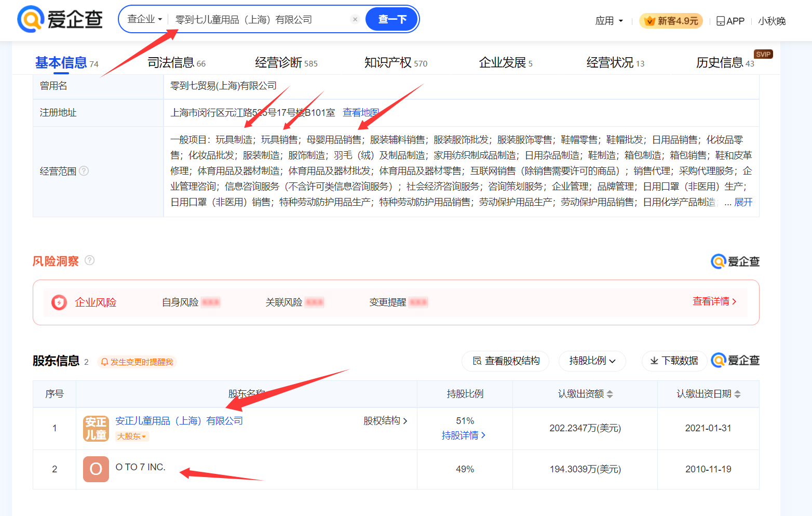This screenshot has width=812, height=516.
Task: Clear the search box with X icon
Action: pyautogui.click(x=355, y=19)
